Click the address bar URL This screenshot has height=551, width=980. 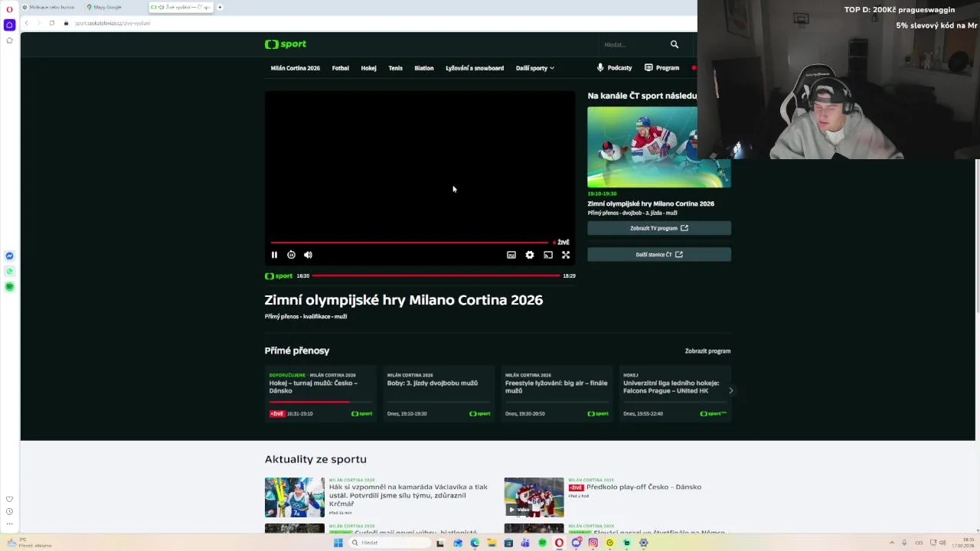click(x=113, y=23)
